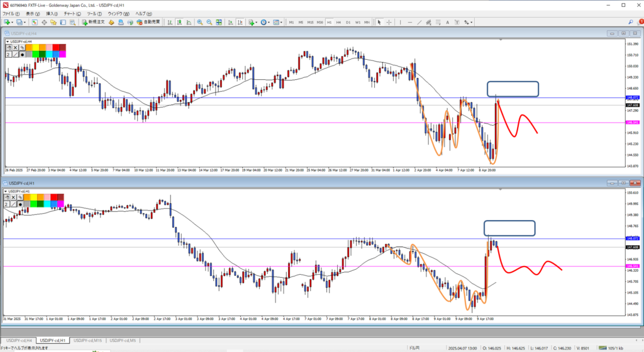Open a new chart from the toolbar

click(8, 22)
